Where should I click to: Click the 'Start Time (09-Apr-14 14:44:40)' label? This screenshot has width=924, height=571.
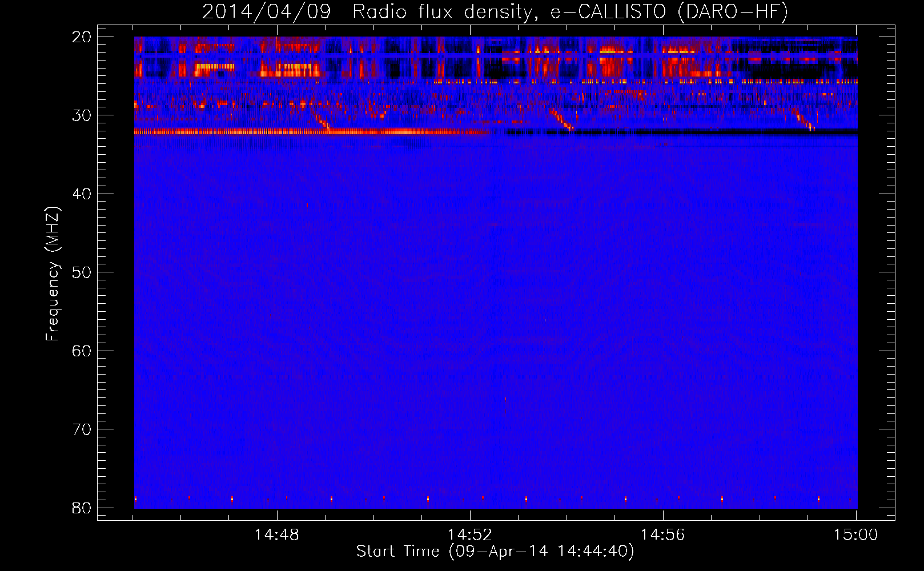coord(495,552)
